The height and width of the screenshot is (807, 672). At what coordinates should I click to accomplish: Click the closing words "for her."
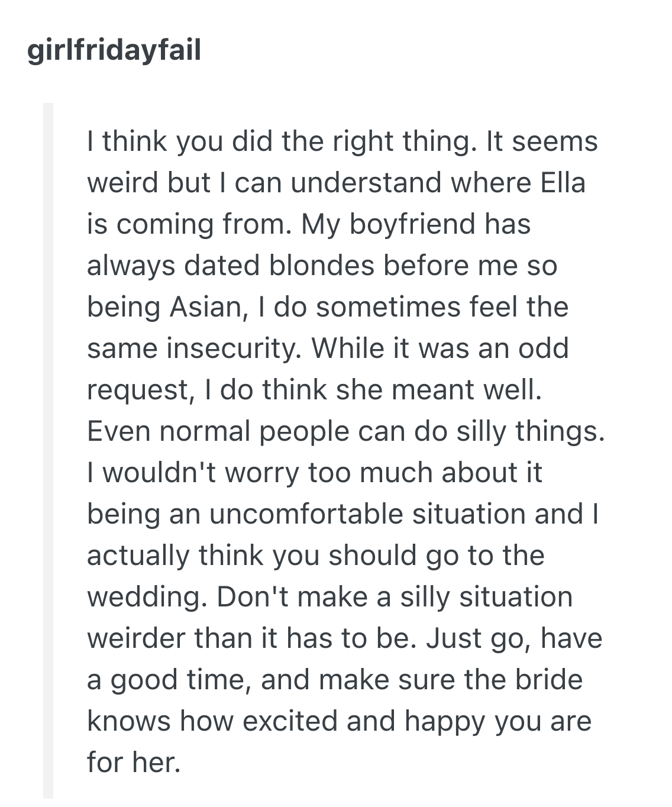pyautogui.click(x=133, y=763)
